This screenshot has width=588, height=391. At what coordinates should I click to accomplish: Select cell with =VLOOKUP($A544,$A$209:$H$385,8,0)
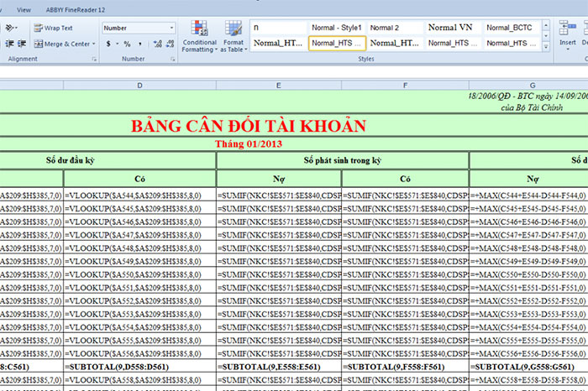pos(140,195)
